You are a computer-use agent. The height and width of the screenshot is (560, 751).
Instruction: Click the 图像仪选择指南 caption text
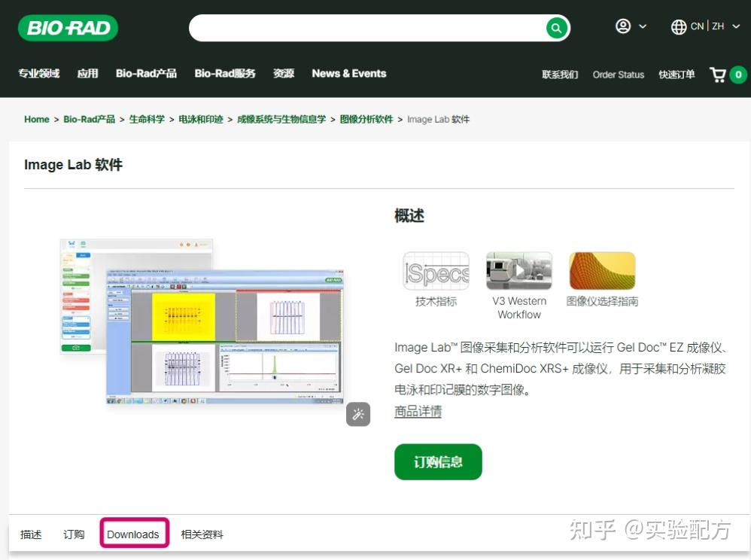(x=602, y=301)
